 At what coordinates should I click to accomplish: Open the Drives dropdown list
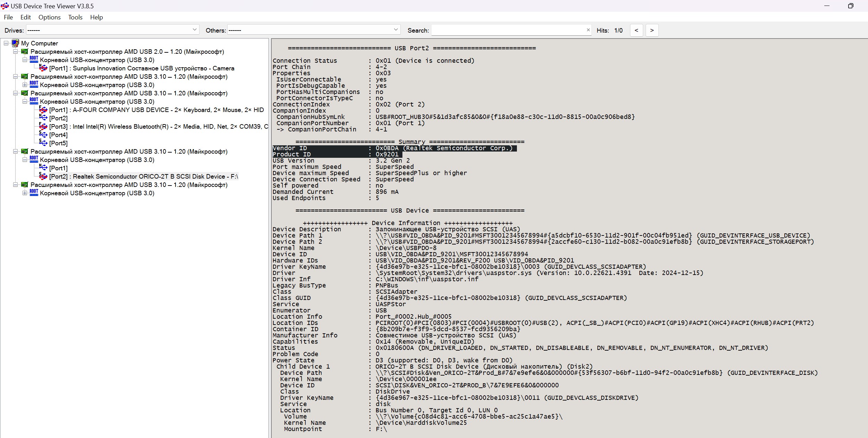pos(195,30)
